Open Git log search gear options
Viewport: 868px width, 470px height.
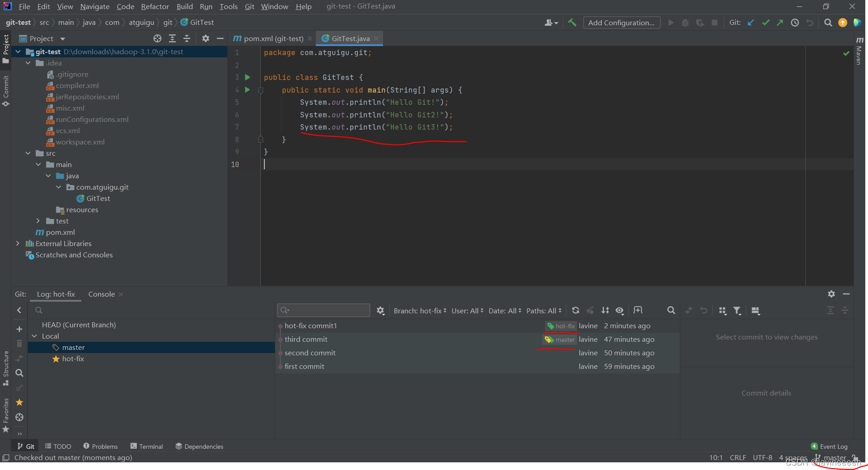pos(380,311)
